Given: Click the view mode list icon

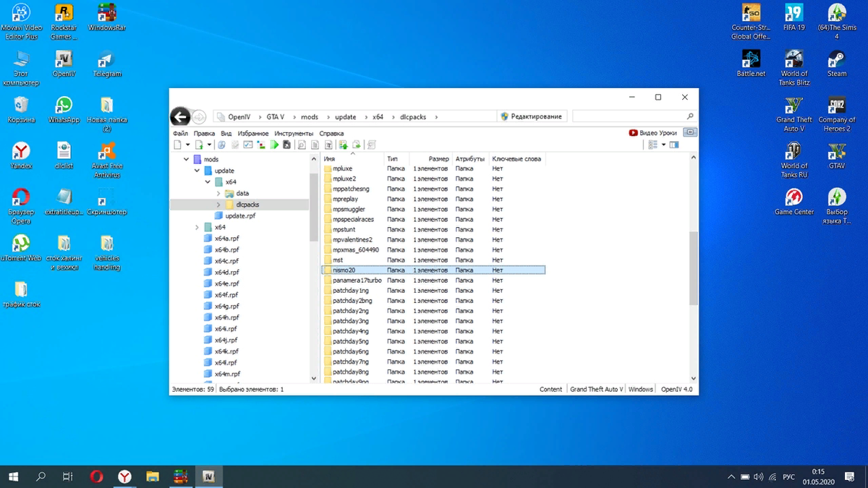Looking at the screenshot, I should point(652,145).
